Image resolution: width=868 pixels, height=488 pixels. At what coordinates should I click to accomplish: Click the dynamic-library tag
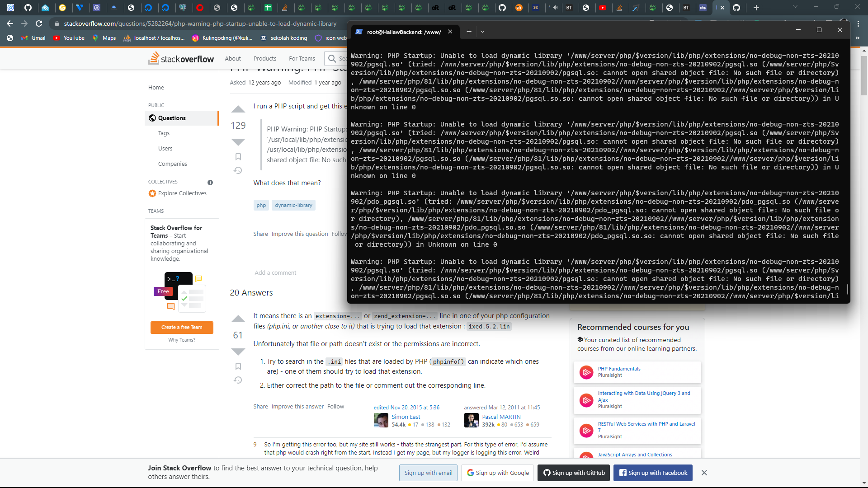[293, 205]
